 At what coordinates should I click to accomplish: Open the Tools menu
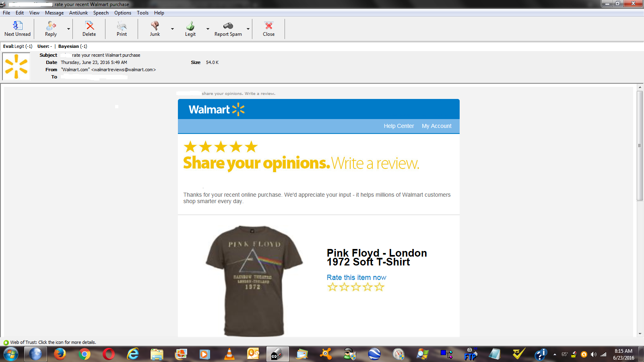[143, 13]
